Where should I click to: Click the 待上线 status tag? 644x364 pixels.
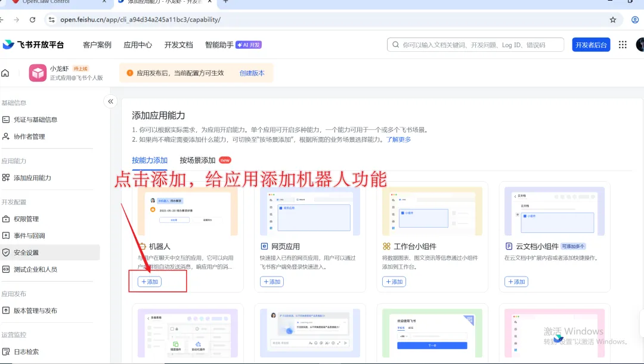(80, 69)
